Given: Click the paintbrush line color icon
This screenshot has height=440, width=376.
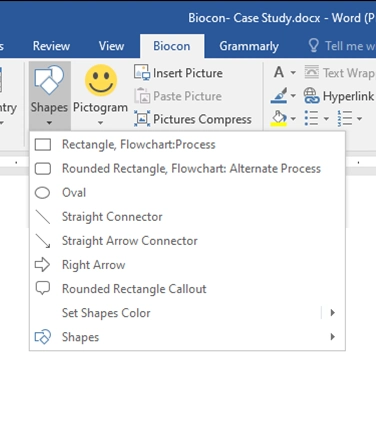Looking at the screenshot, I should click(x=279, y=95).
